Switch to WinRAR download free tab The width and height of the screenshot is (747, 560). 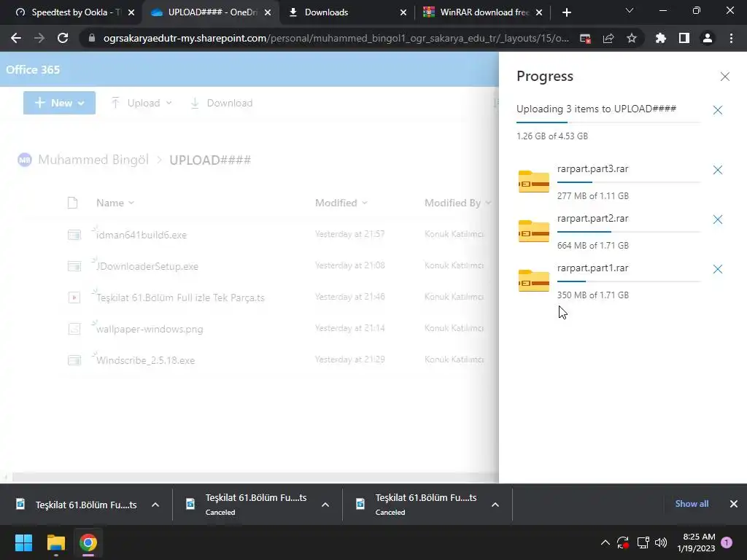pyautogui.click(x=478, y=12)
